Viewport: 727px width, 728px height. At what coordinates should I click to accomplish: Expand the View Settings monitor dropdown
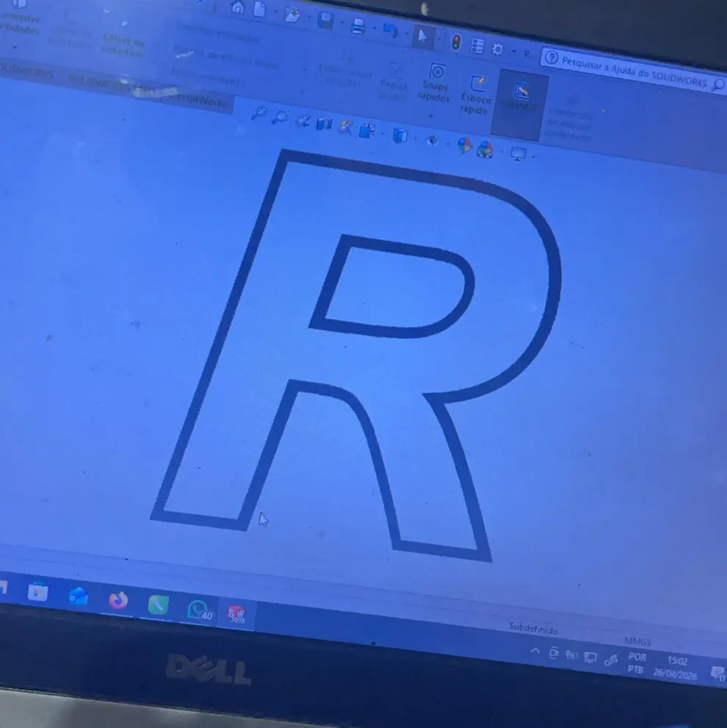pos(533,157)
